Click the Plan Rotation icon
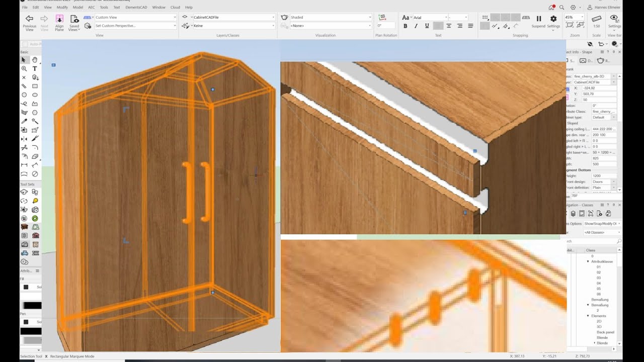Screen dimensions: 644x362 (381, 17)
